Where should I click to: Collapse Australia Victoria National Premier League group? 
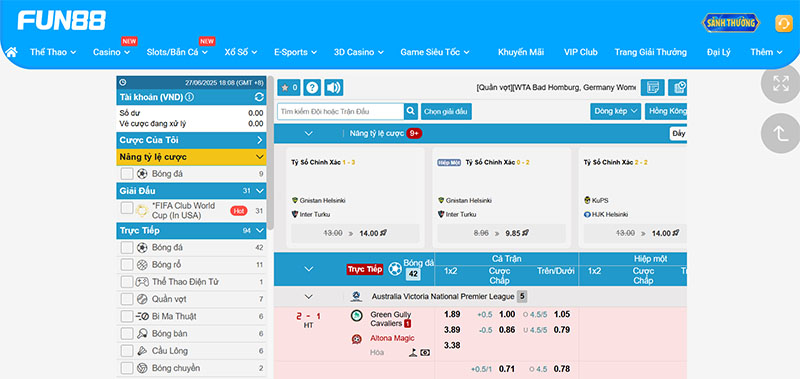[x=308, y=296]
